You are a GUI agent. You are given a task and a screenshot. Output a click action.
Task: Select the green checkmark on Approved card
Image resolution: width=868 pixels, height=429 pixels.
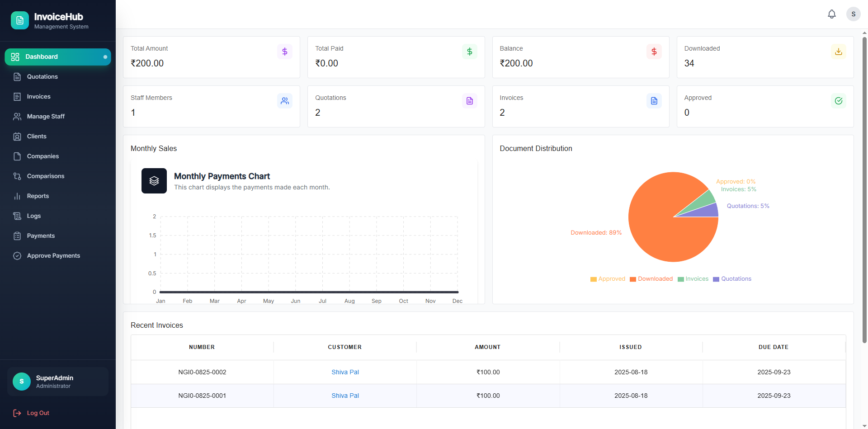coord(839,101)
